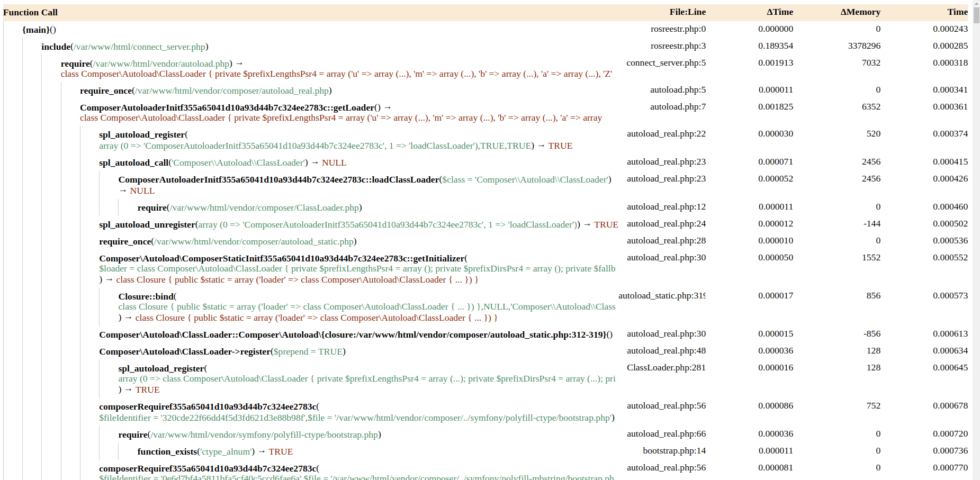Click the ΔTime column header
Viewport: 980px width, 480px height.
(x=779, y=12)
